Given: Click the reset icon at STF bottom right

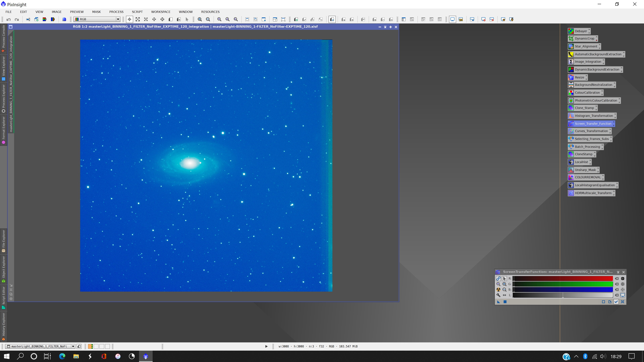Looking at the screenshot, I should 623,302.
